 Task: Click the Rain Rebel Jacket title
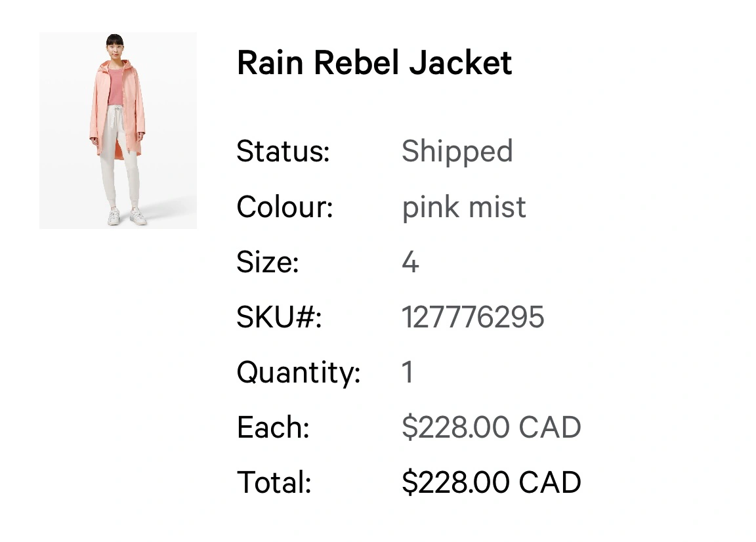pos(374,63)
